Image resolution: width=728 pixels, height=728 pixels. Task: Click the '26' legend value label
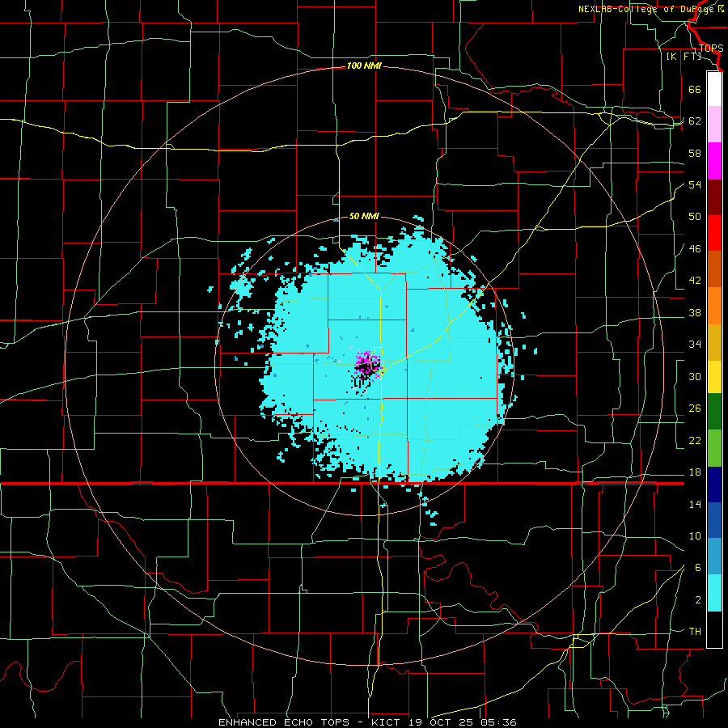click(695, 408)
